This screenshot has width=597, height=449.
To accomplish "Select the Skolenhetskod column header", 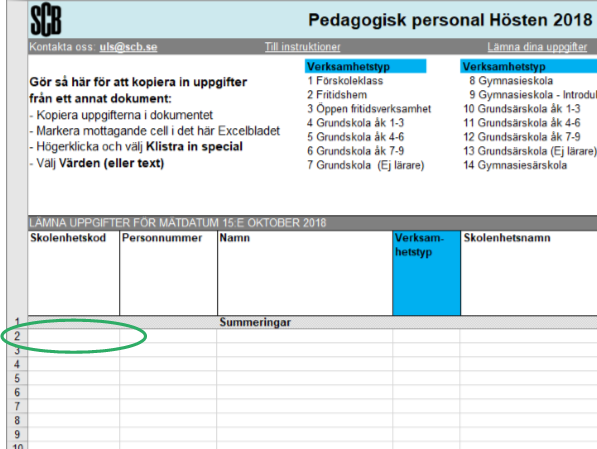I will [x=73, y=273].
